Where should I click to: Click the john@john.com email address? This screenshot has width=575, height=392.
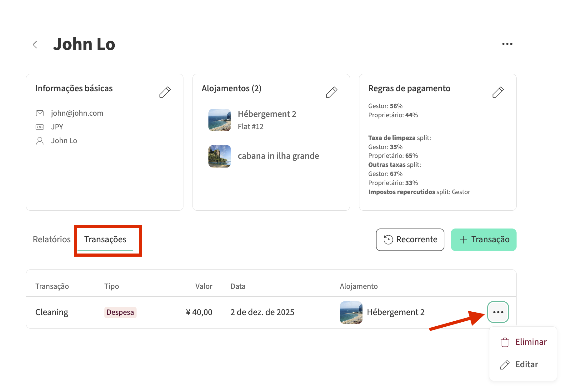[x=77, y=113]
